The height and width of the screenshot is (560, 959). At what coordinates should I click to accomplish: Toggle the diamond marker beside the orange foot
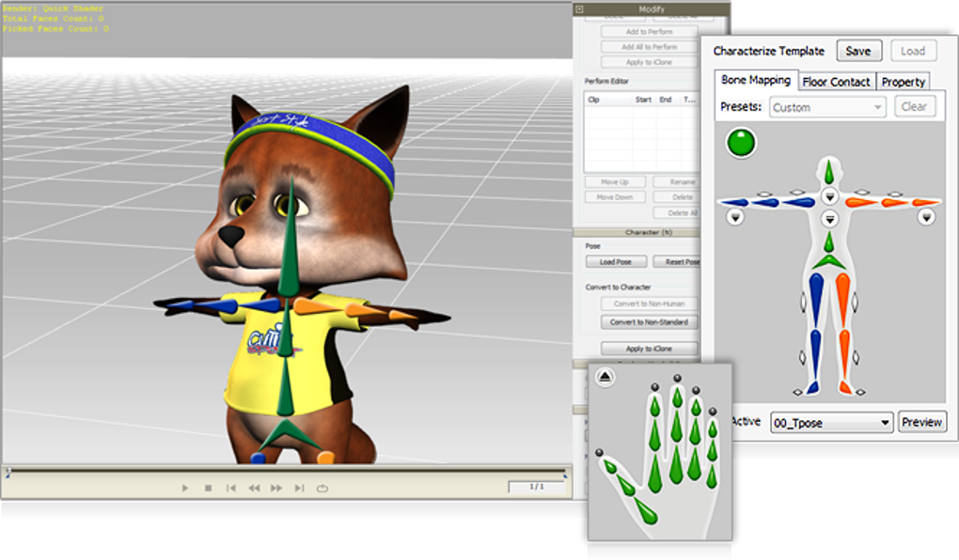point(860,393)
